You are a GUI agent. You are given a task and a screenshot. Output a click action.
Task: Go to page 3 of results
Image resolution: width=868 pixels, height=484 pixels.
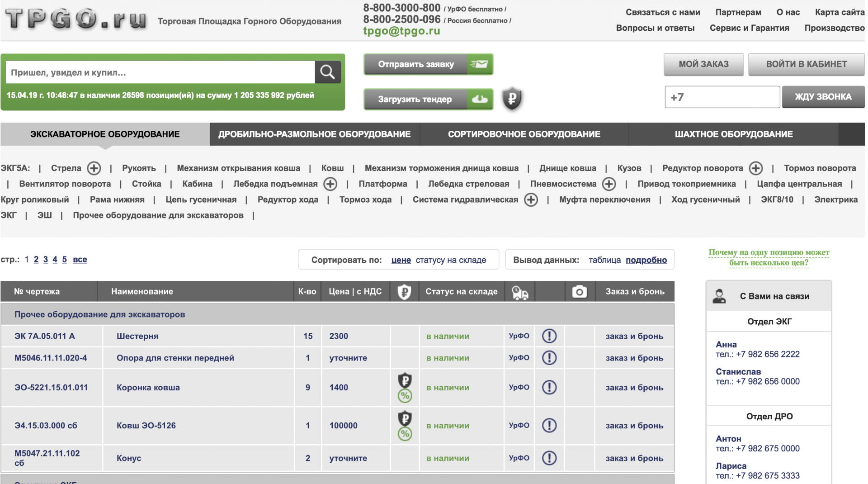tap(46, 260)
